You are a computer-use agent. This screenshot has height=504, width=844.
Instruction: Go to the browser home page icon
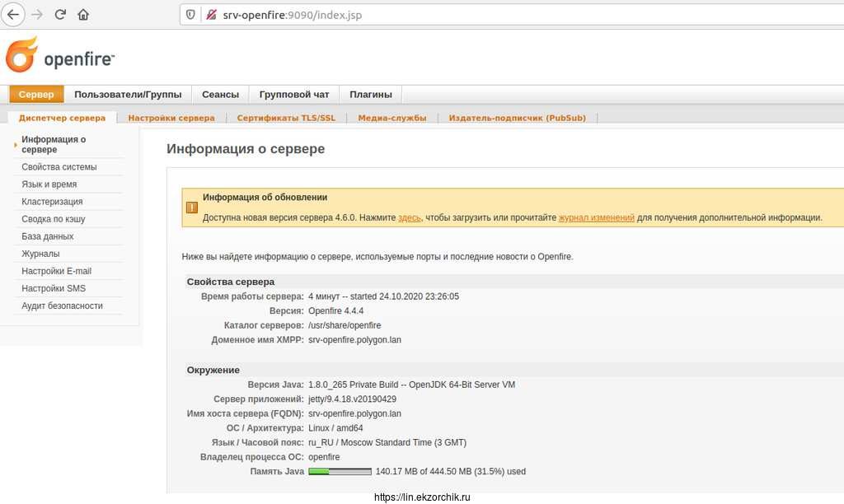pyautogui.click(x=83, y=15)
